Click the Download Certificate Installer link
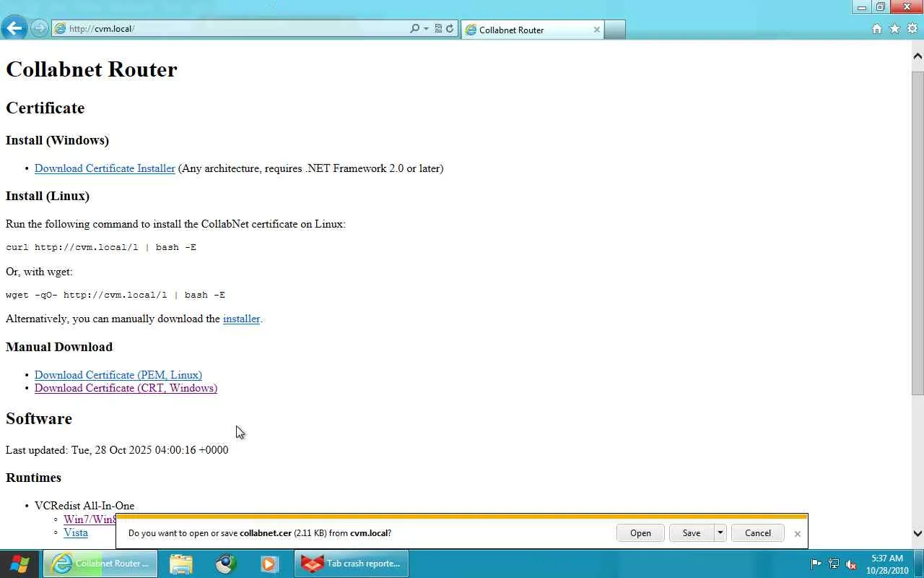This screenshot has width=924, height=578. (105, 168)
